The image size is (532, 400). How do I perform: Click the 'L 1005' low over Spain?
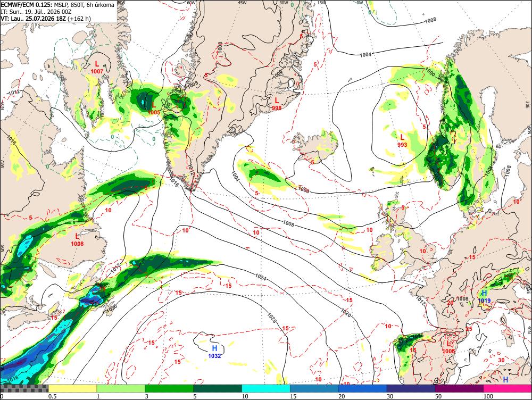(x=448, y=347)
